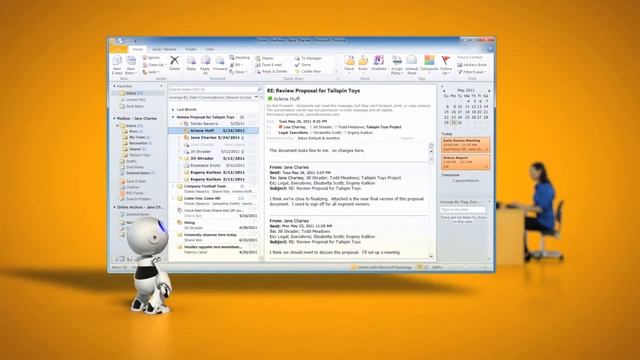Click the Delete X icon

(x=174, y=60)
